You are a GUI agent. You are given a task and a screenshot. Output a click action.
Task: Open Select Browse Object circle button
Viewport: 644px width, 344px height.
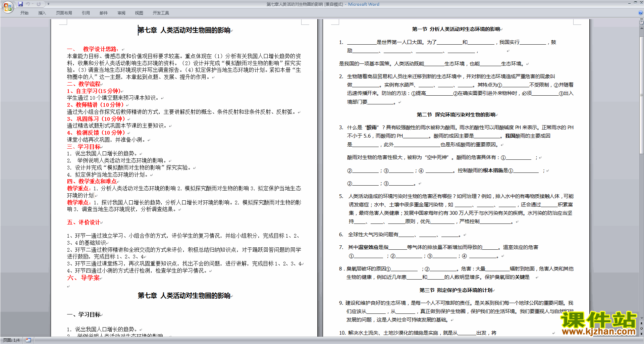coord(642,329)
